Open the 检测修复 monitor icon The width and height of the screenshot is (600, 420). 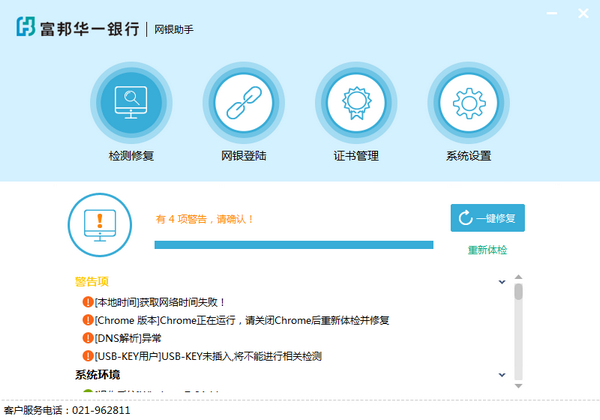pos(131,103)
